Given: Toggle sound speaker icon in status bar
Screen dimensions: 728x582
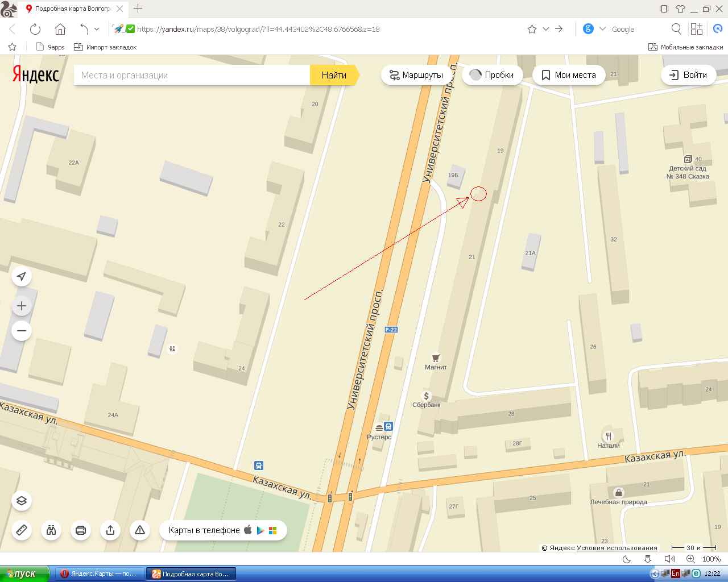Looking at the screenshot, I should (x=670, y=559).
